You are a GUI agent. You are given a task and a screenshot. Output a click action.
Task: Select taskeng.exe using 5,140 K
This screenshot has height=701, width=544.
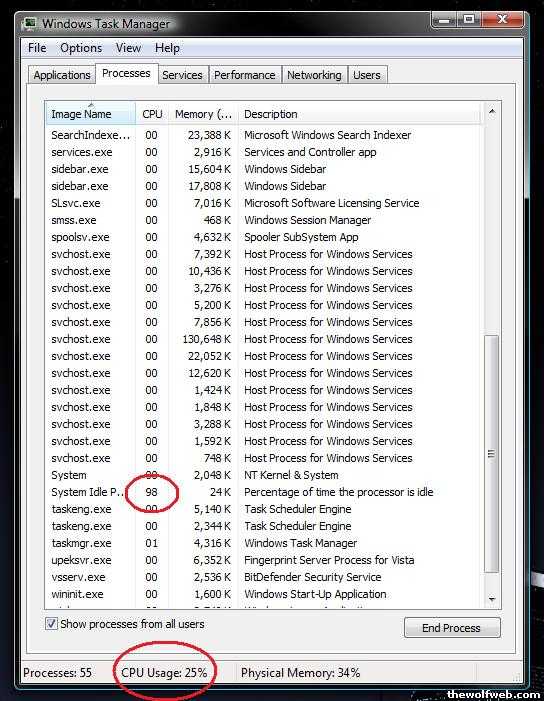tap(264, 509)
